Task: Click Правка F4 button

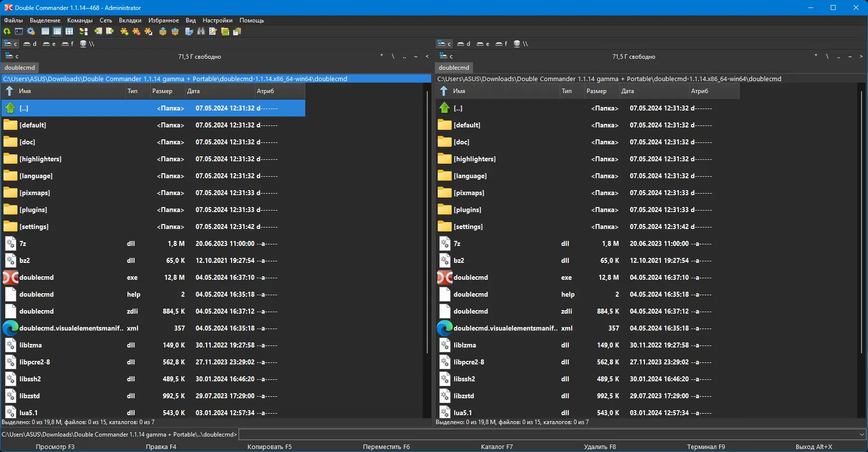Action: tap(161, 447)
